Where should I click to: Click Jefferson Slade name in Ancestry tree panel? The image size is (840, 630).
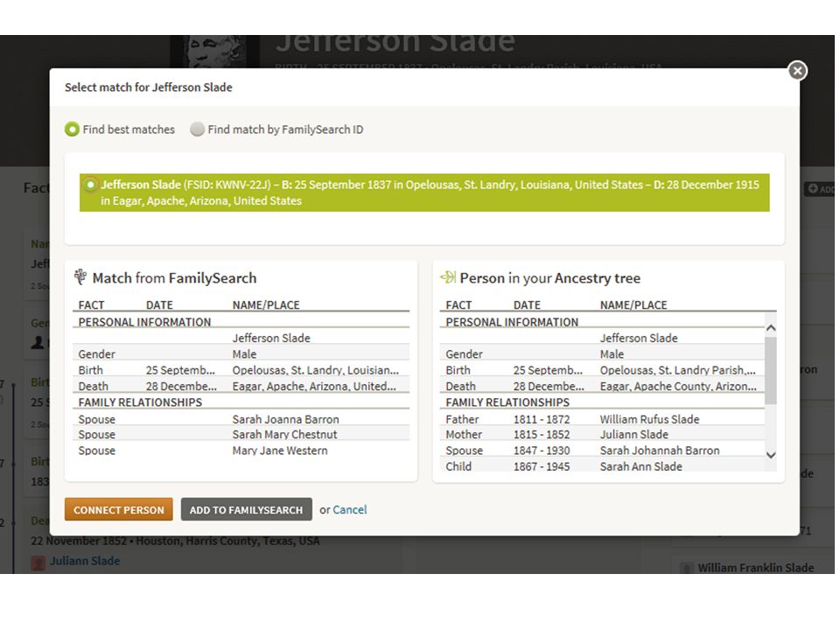tap(639, 338)
